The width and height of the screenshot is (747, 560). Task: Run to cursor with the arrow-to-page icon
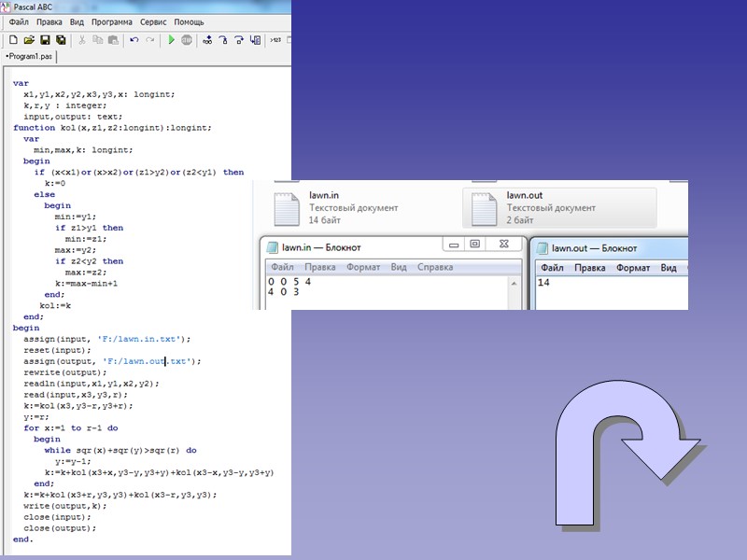(x=255, y=40)
